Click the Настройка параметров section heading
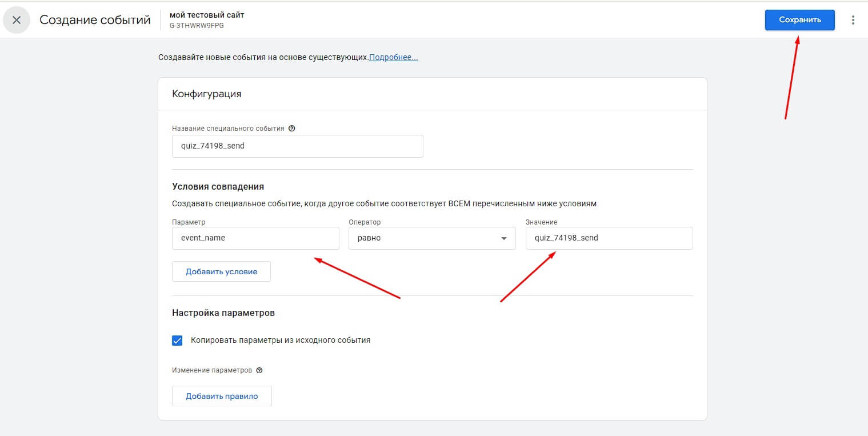This screenshot has width=868, height=436. 223,313
